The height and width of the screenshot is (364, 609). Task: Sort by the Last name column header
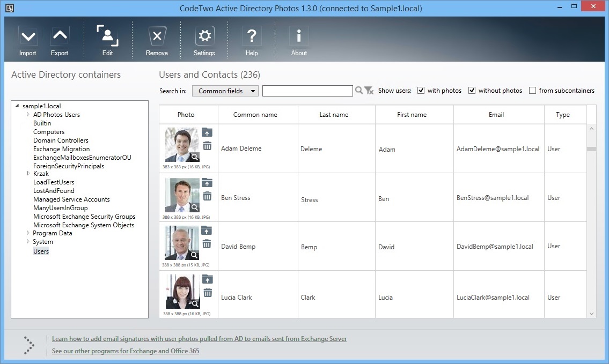(336, 115)
